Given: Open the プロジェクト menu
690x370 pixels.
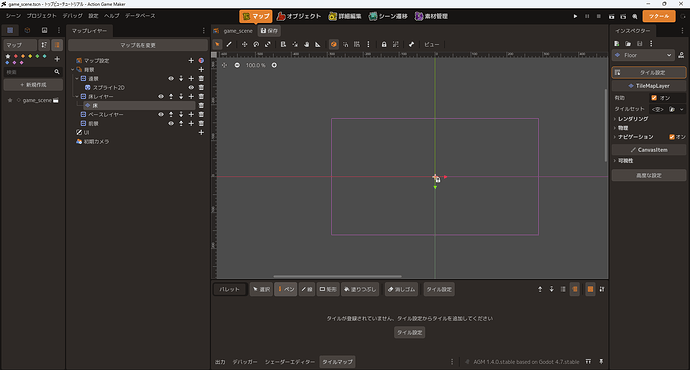Looking at the screenshot, I should (x=41, y=16).
